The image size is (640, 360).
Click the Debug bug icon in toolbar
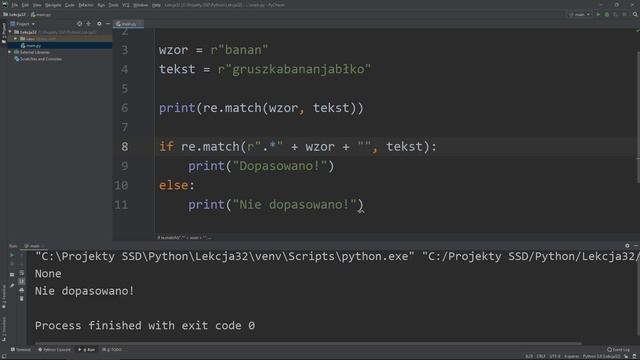pyautogui.click(x=607, y=14)
